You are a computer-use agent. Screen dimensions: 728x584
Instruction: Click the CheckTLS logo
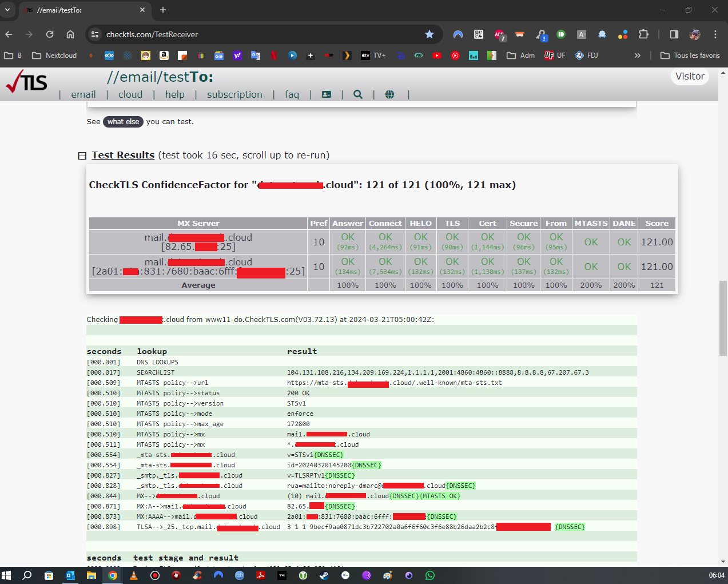click(26, 82)
